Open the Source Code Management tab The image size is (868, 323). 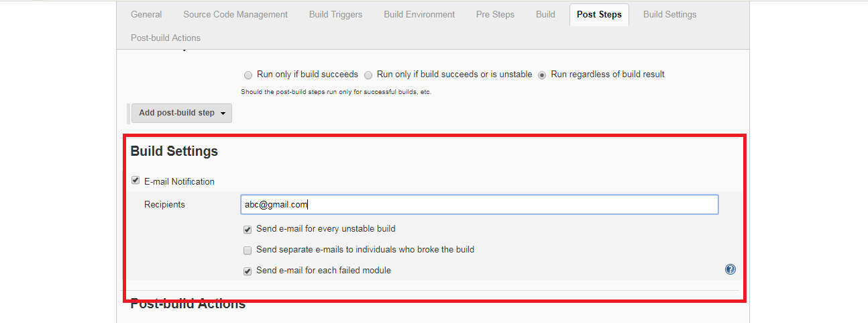coord(235,14)
